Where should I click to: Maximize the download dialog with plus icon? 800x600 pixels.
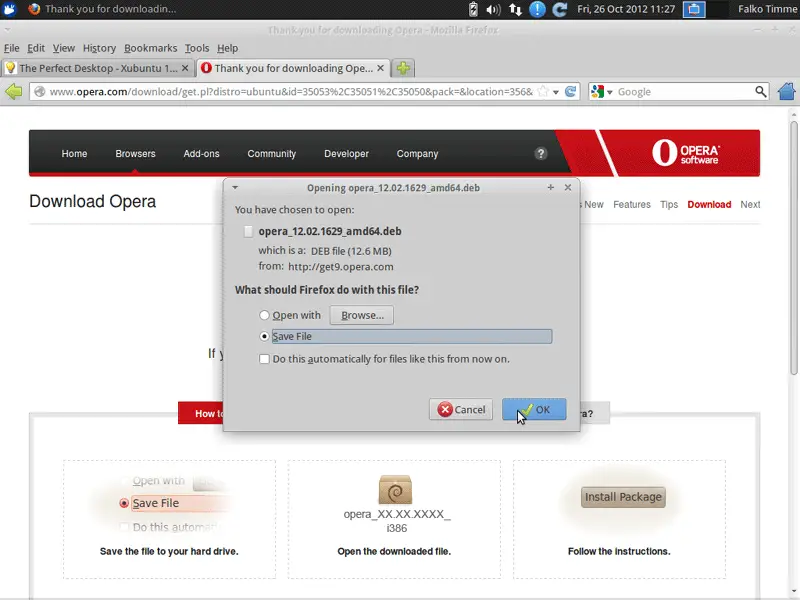click(x=551, y=187)
